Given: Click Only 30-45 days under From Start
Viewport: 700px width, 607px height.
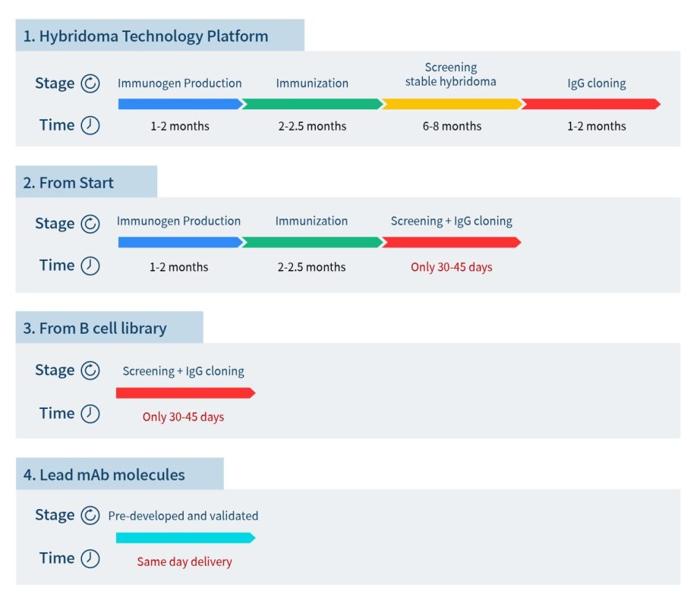Looking at the screenshot, I should coord(451,267).
